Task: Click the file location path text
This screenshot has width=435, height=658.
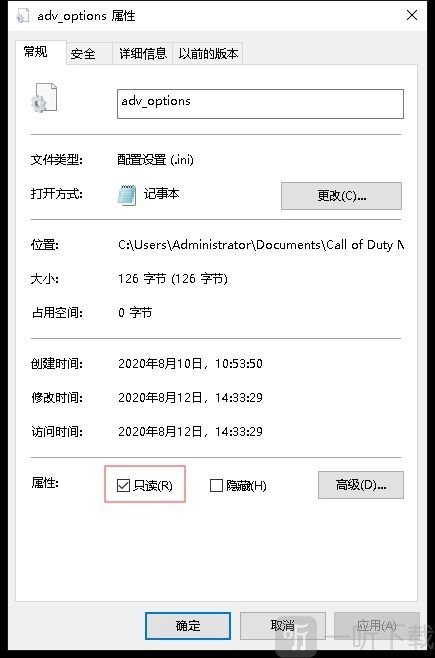Action: [x=261, y=245]
